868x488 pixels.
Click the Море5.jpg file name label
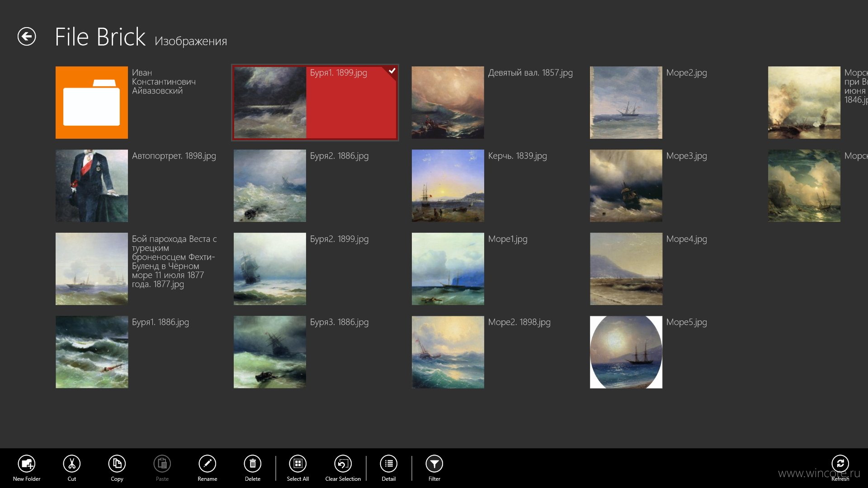687,322
